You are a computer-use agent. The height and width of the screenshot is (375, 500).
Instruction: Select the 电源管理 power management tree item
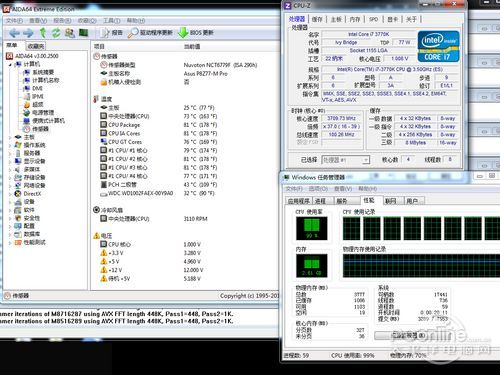39,113
